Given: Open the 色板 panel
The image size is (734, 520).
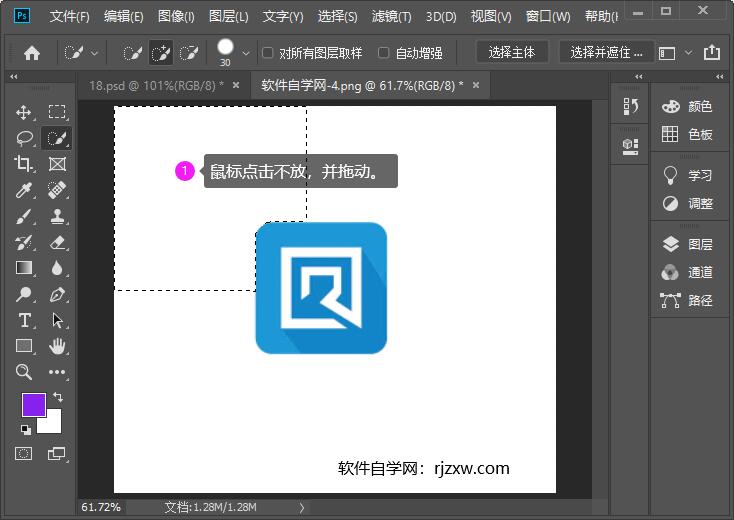Looking at the screenshot, I should [688, 135].
